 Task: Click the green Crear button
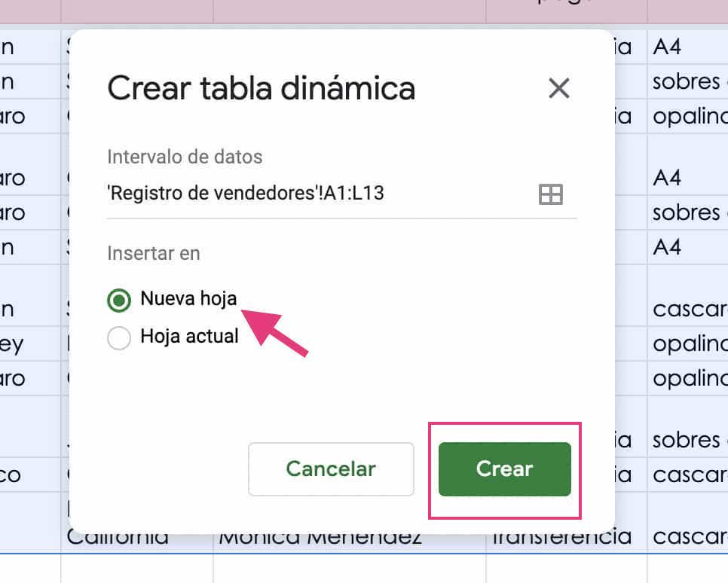(503, 469)
